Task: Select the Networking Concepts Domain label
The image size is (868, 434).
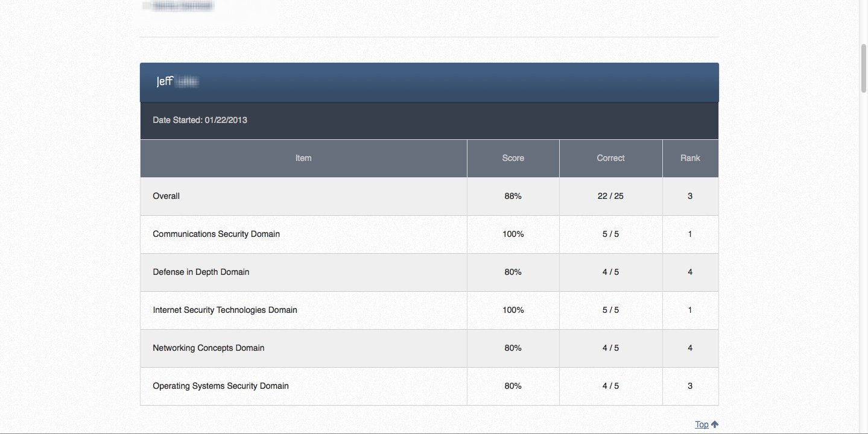Action: coord(208,348)
